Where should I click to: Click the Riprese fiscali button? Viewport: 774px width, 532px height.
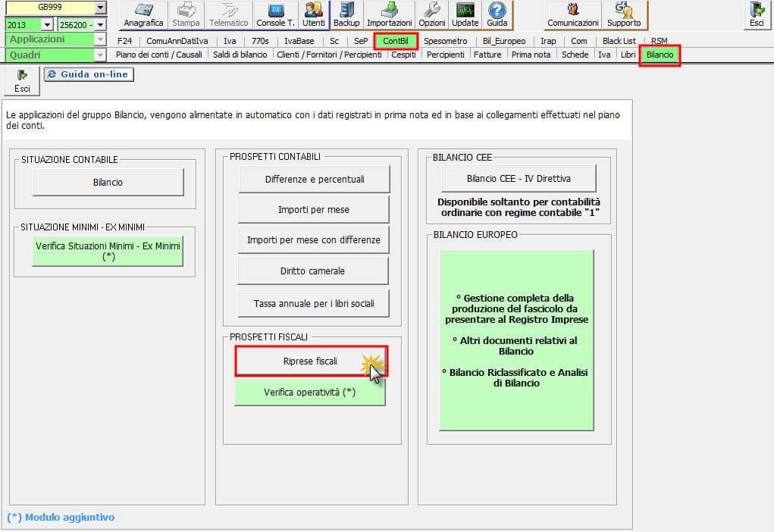click(x=311, y=361)
